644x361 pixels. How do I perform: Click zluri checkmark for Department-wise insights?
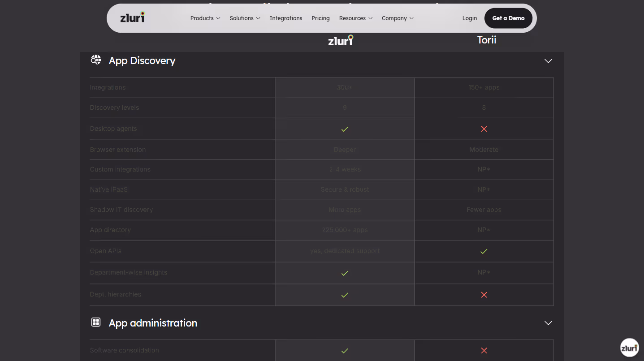pos(345,273)
